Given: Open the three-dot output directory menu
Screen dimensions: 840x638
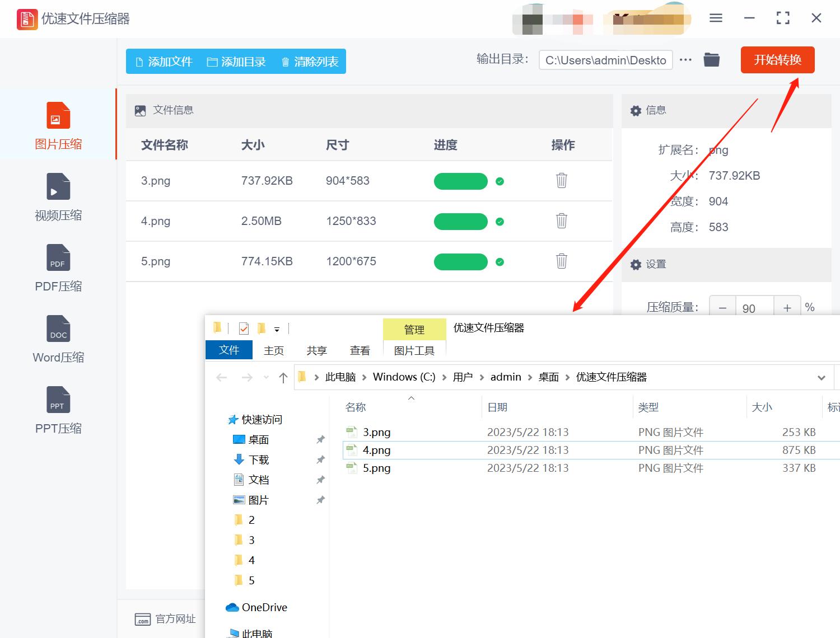Looking at the screenshot, I should (685, 59).
